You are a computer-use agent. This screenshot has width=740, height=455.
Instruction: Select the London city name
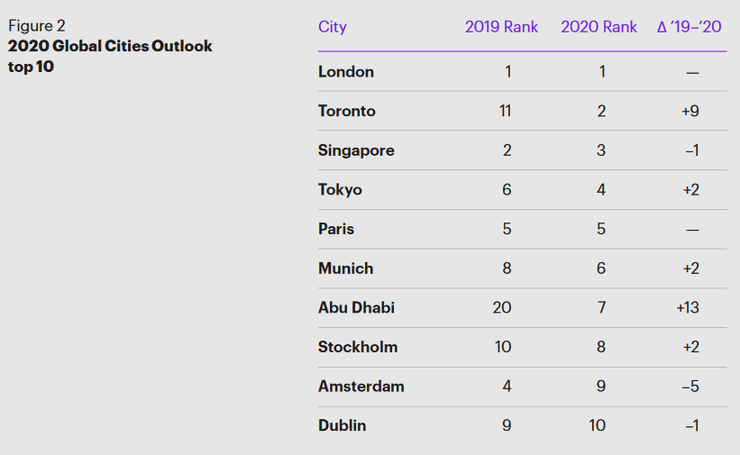coord(346,72)
